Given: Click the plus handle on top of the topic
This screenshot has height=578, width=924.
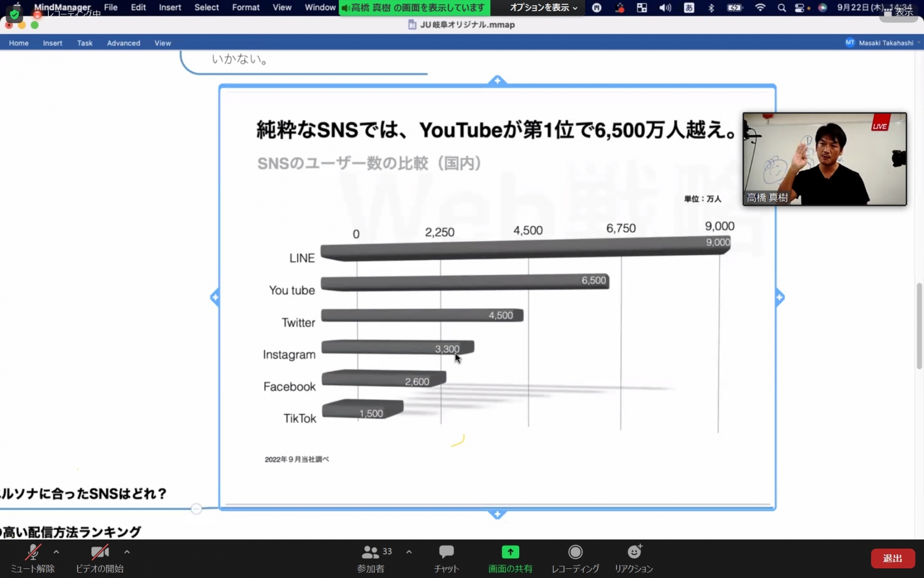Looking at the screenshot, I should [497, 80].
